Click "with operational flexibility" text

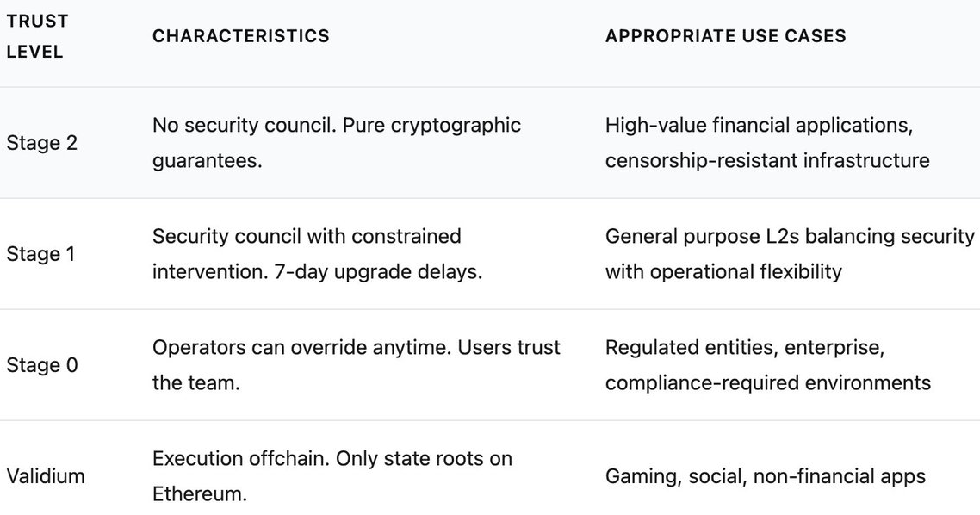click(x=723, y=272)
